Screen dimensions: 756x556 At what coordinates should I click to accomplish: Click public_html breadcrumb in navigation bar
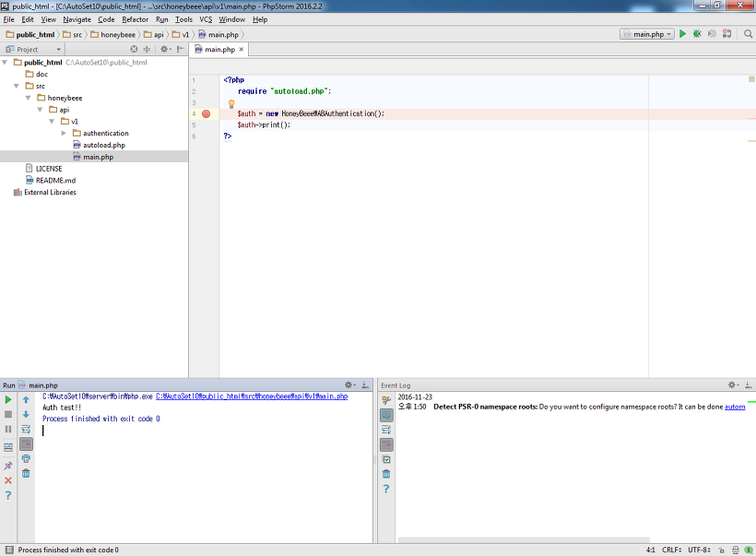click(30, 35)
